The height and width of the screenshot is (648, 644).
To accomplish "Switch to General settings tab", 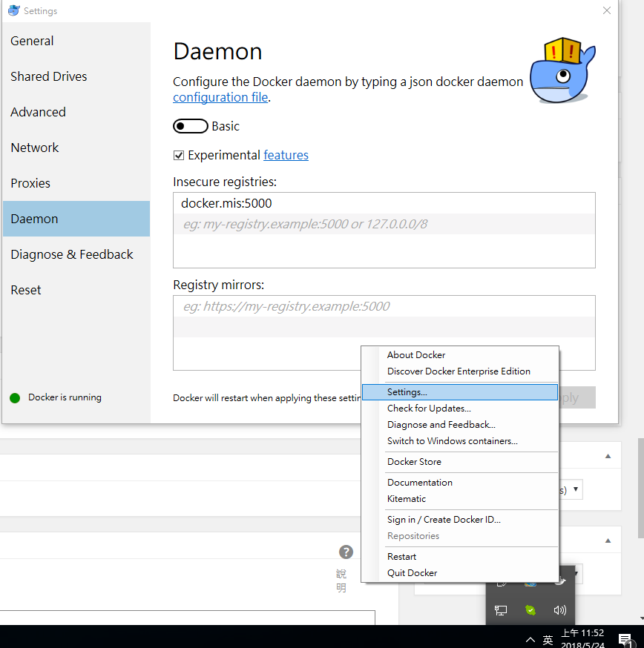I will click(x=76, y=41).
